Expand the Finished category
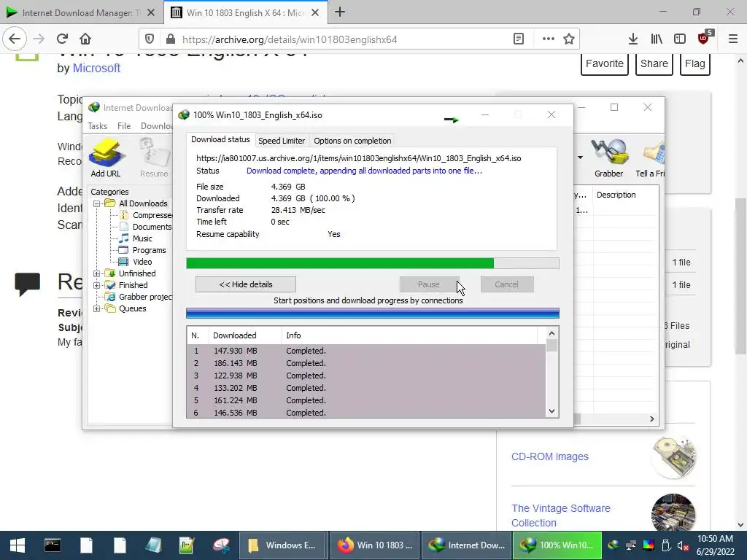The height and width of the screenshot is (560, 747). click(97, 285)
